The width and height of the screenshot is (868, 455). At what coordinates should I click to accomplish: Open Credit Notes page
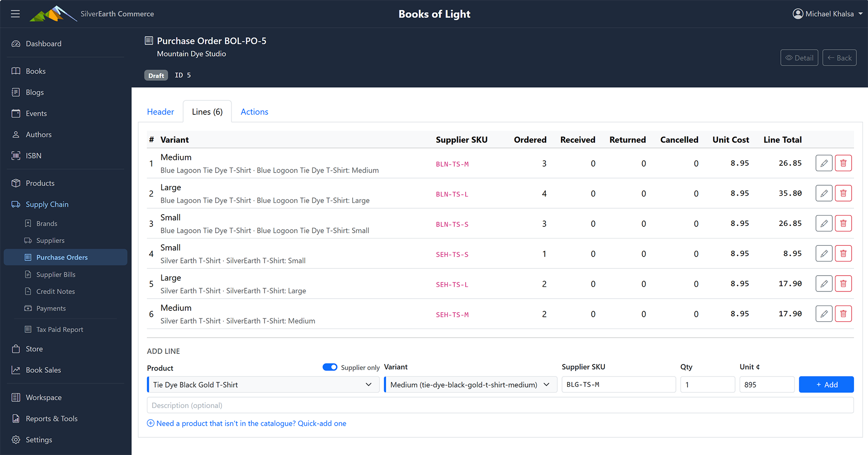point(56,291)
